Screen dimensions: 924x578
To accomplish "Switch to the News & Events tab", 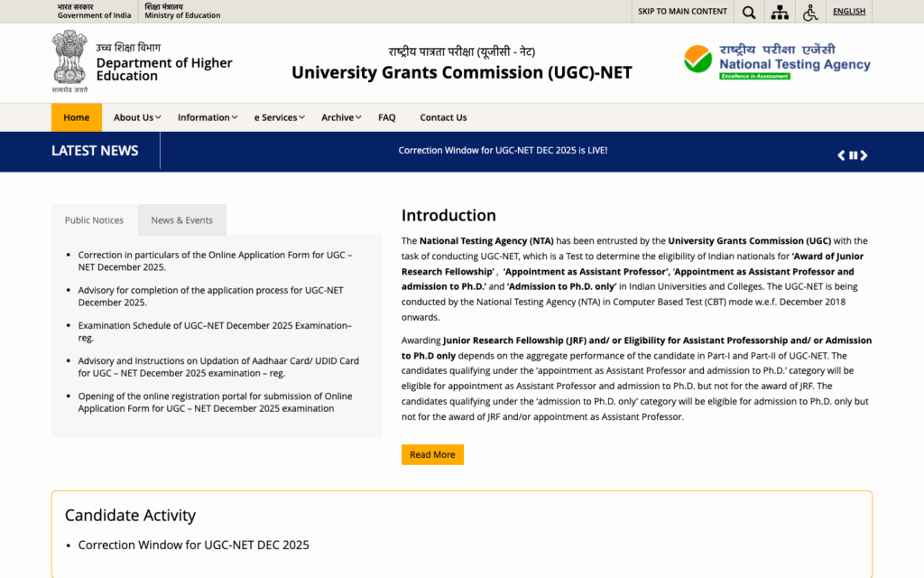I will (x=181, y=219).
